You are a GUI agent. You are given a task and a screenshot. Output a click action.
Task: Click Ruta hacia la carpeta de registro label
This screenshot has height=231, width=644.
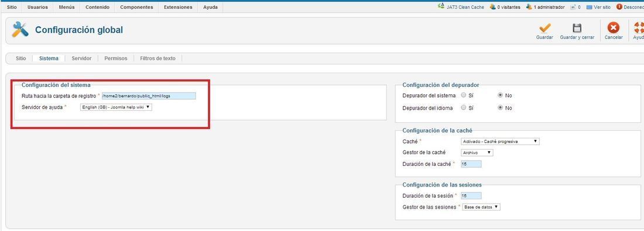[59, 96]
